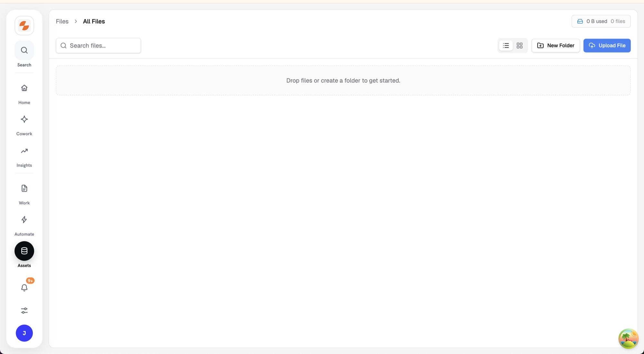Click the Upload File button

[x=607, y=46]
